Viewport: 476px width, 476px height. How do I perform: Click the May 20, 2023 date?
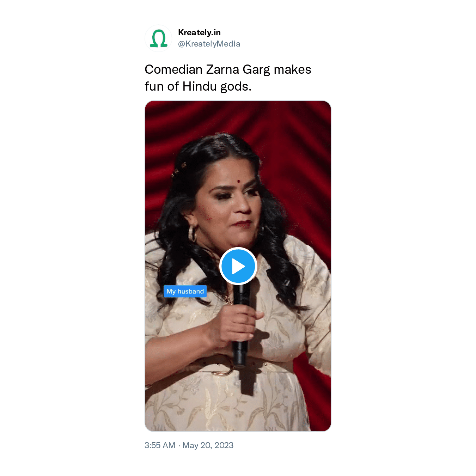tap(208, 445)
